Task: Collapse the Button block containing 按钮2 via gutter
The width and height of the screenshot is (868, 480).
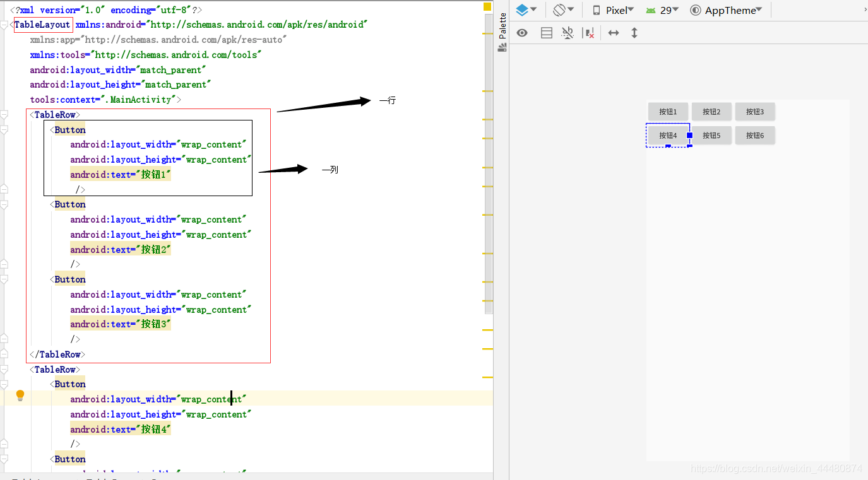Action: (x=4, y=204)
